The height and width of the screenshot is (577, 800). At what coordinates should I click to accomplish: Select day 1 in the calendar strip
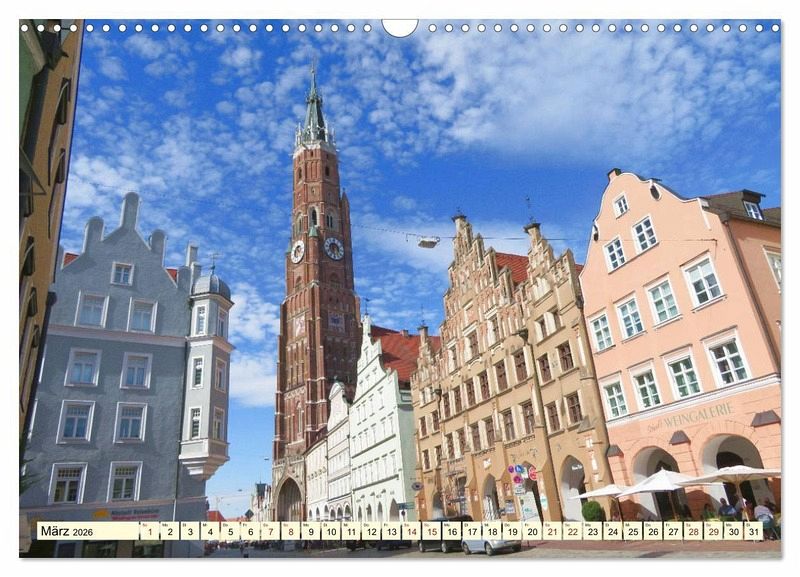tap(149, 531)
